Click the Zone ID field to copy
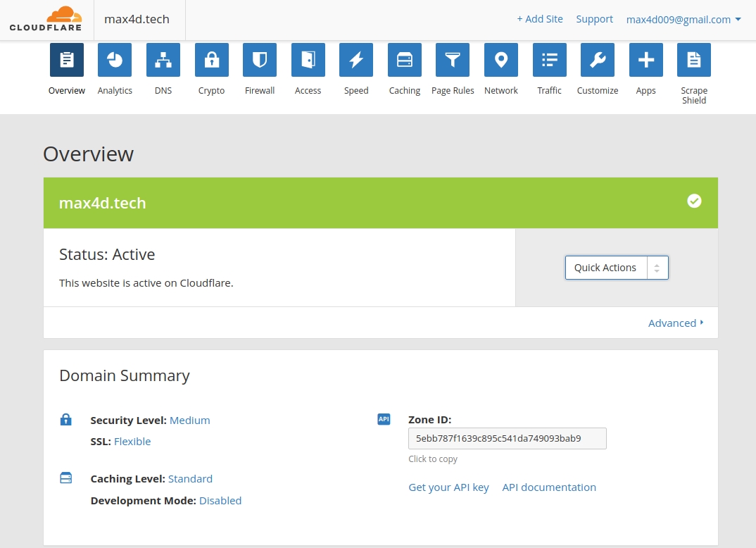Screen dimensions: 756x548 [x=508, y=439]
